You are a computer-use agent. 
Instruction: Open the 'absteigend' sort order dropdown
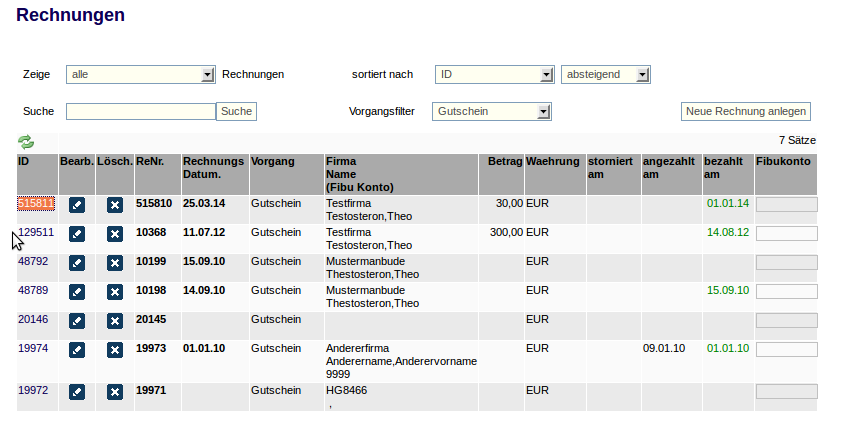[x=606, y=74]
